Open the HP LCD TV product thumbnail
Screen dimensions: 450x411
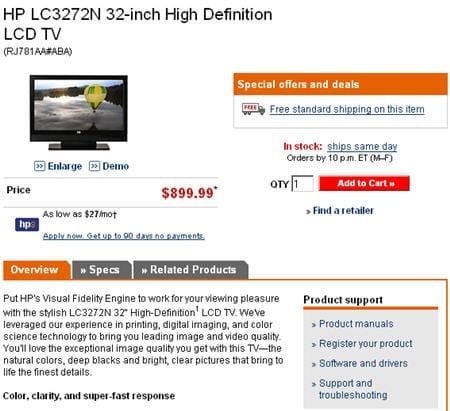[x=79, y=113]
